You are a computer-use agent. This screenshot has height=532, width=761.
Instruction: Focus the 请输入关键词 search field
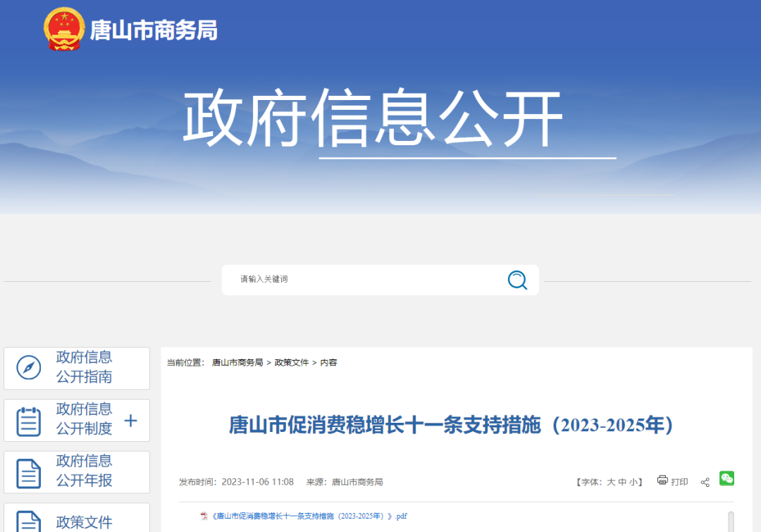(366, 280)
